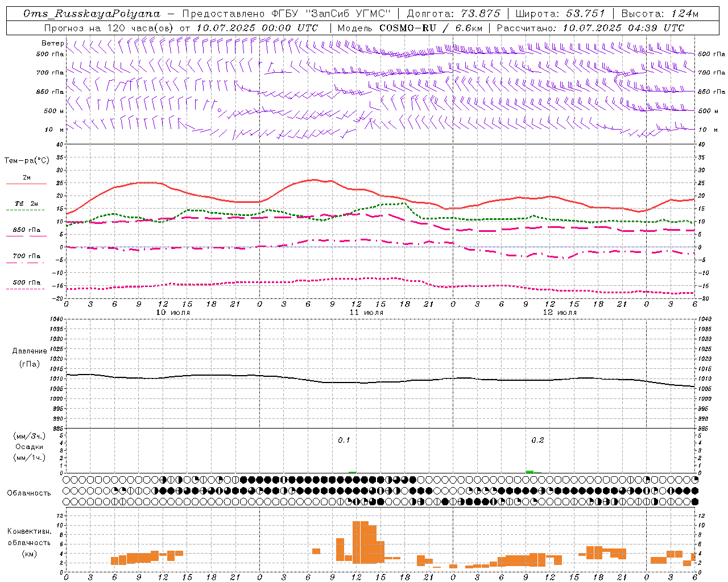Click the Облачность cloudiness label
This screenshot has width=728, height=582.
[x=29, y=493]
